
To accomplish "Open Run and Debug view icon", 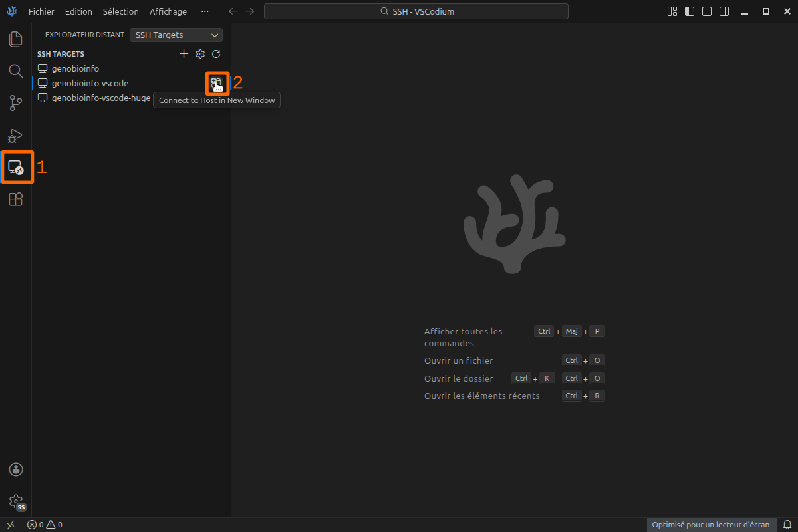I will (15, 135).
